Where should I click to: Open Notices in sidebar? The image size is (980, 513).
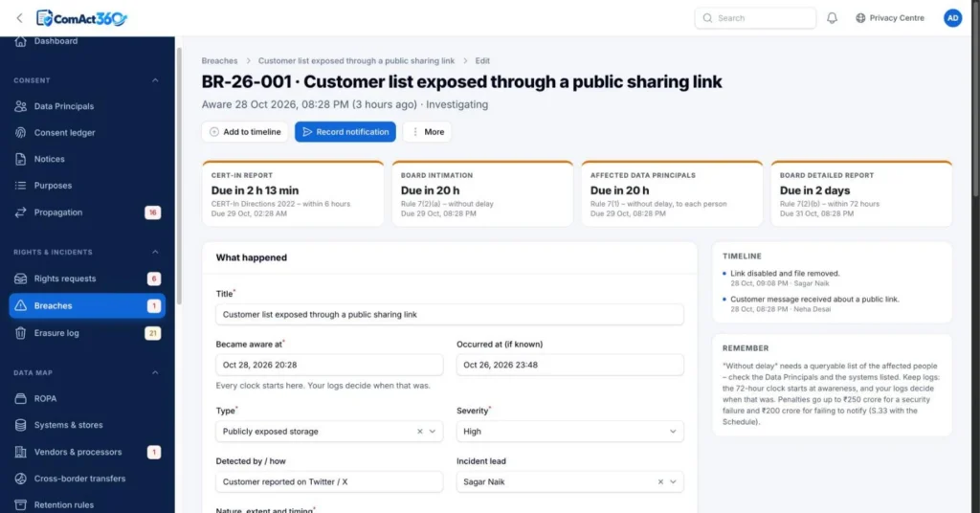(x=50, y=159)
